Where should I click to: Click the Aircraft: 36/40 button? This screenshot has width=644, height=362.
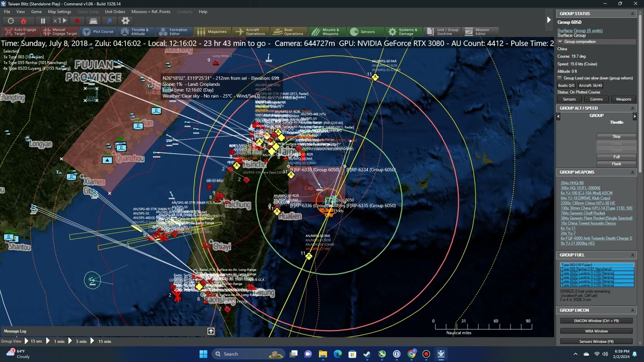coord(590,85)
